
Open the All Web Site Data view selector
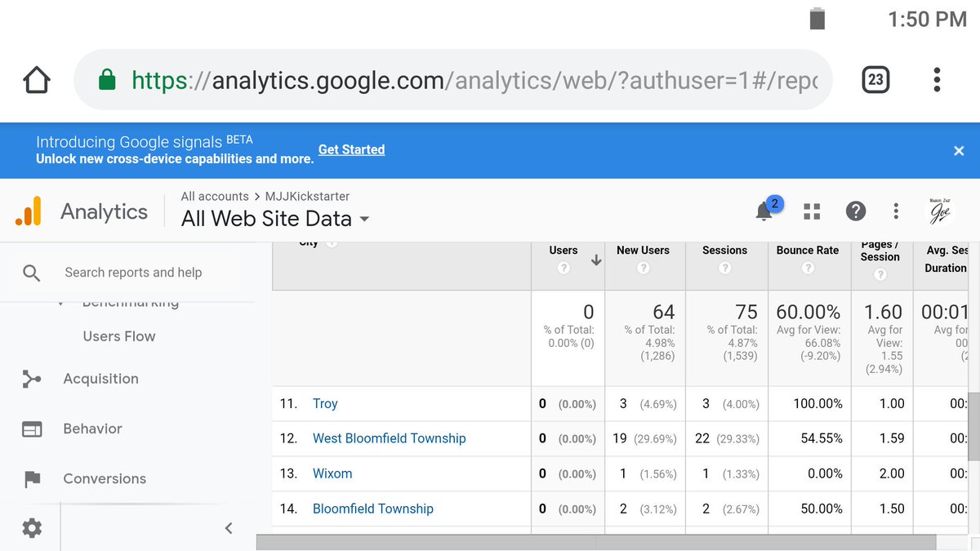coord(275,219)
